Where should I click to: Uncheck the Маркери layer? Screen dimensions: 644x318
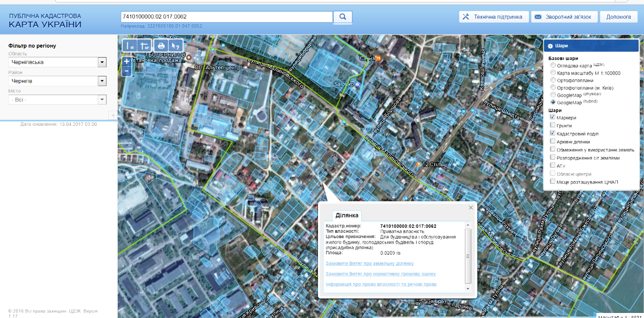point(553,117)
